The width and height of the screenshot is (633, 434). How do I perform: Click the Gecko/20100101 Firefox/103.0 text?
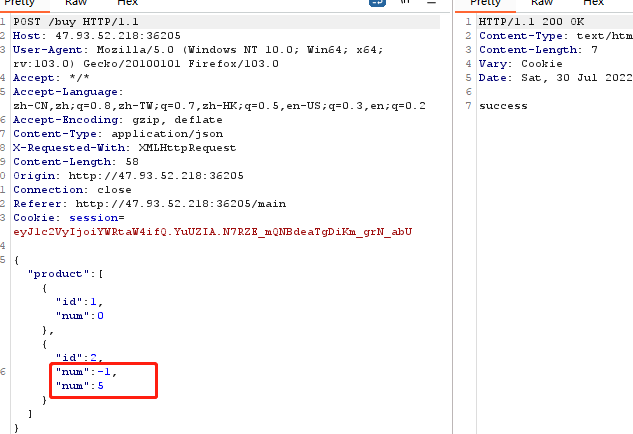coord(181,64)
